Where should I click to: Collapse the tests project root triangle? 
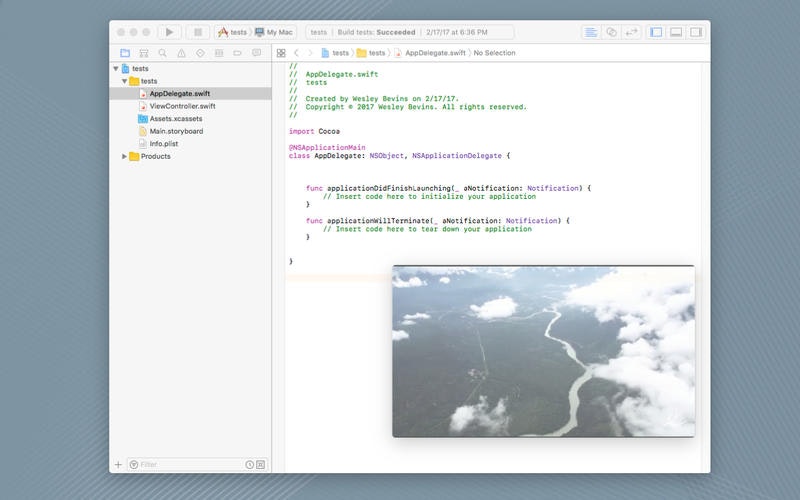[x=115, y=69]
